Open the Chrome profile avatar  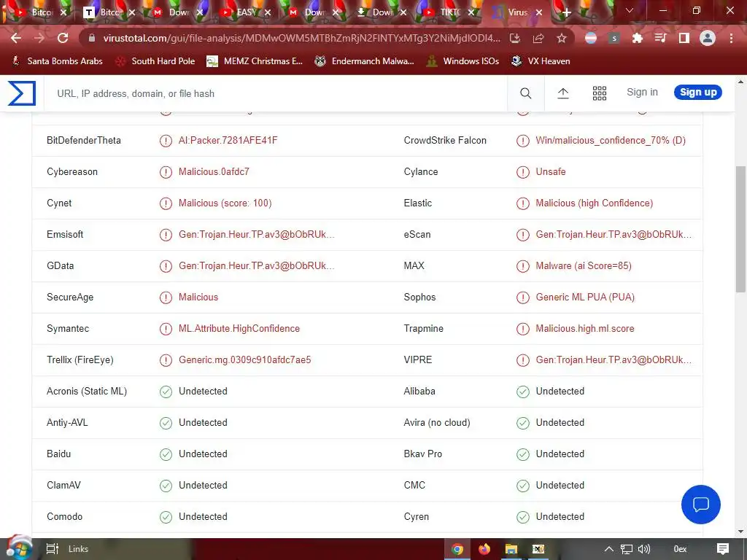pos(708,38)
